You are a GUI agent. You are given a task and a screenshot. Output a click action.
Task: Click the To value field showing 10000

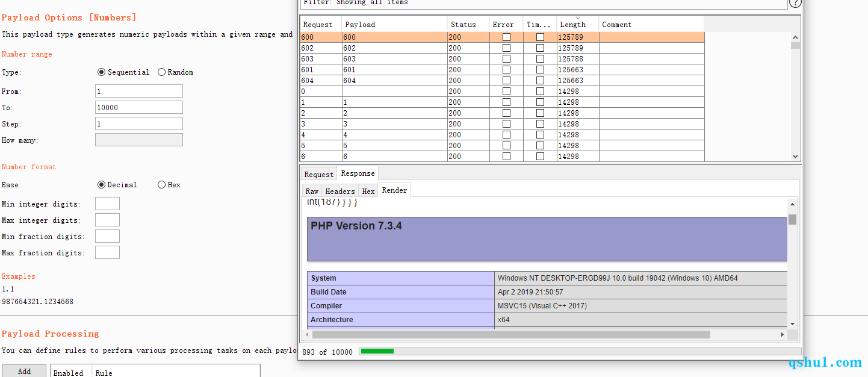139,107
